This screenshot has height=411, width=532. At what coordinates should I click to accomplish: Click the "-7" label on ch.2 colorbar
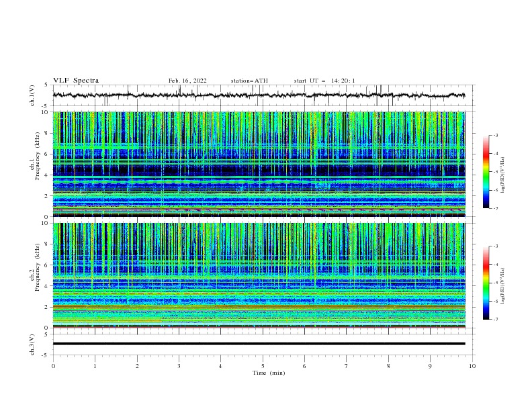click(x=496, y=319)
